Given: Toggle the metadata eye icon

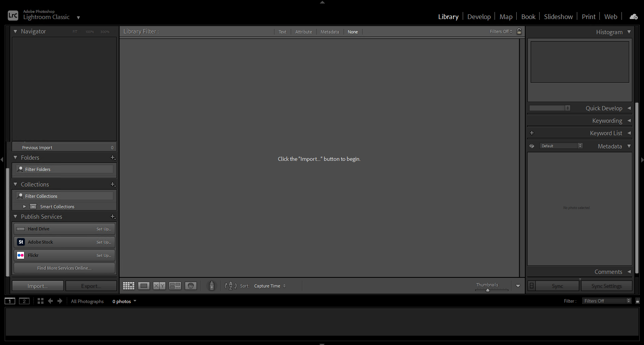Looking at the screenshot, I should (x=532, y=146).
